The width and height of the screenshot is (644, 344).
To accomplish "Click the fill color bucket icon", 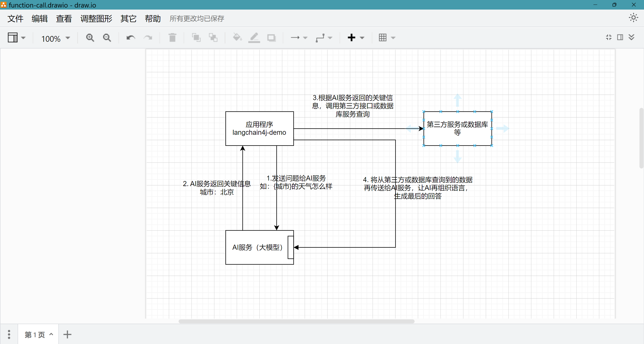I will (237, 38).
